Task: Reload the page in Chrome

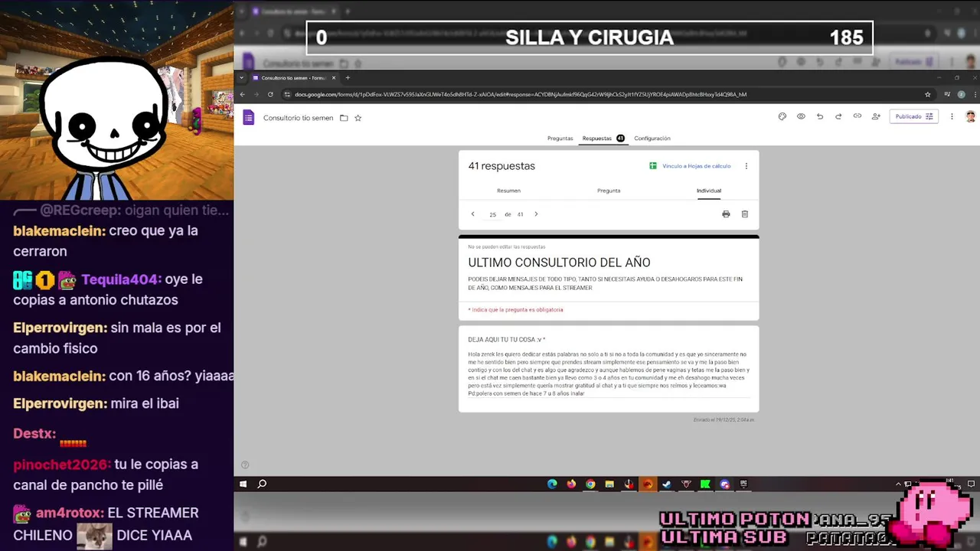Action: tap(270, 94)
